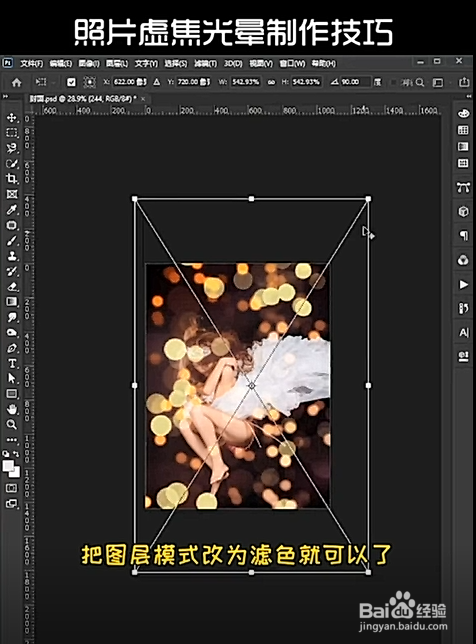Open the Gradients panel icon
Image resolution: width=476 pixels, height=644 pixels.
tap(463, 147)
